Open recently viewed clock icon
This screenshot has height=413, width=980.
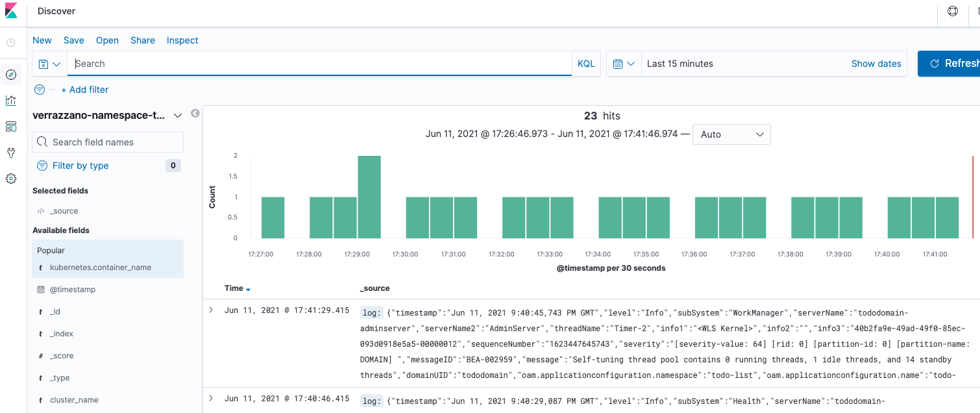(11, 43)
